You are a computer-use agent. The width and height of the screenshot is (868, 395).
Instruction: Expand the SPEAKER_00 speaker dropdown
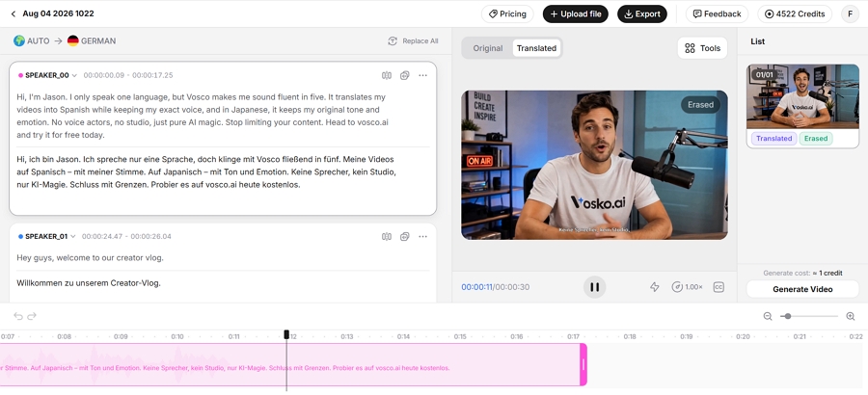(x=74, y=75)
